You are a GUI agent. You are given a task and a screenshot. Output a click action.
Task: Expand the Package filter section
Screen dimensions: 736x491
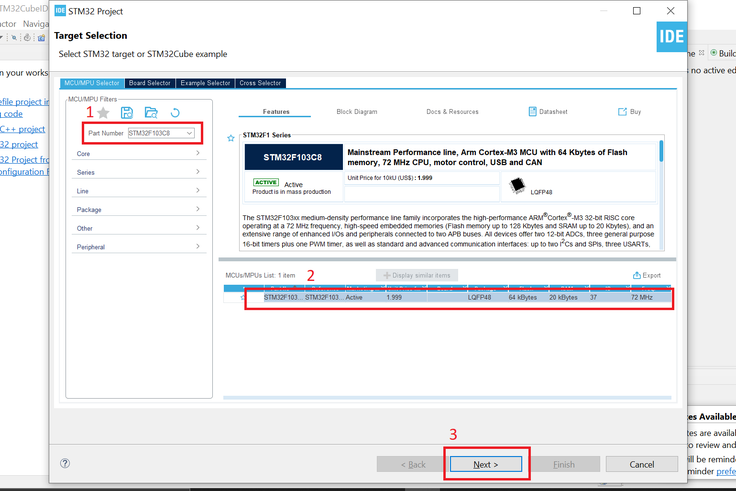[139, 209]
